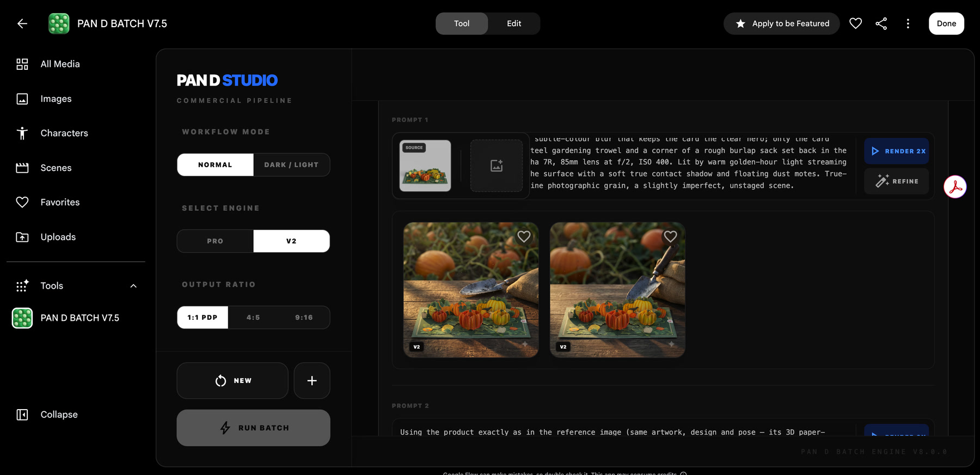
Task: Click the Tools sparkle grid icon
Action: tap(22, 285)
